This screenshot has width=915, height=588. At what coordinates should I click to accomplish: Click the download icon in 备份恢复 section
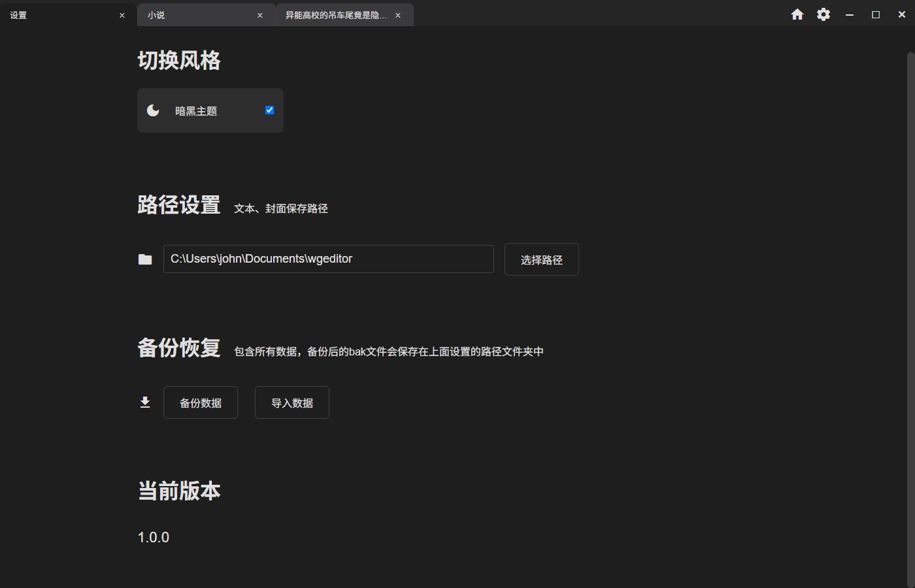(x=145, y=402)
